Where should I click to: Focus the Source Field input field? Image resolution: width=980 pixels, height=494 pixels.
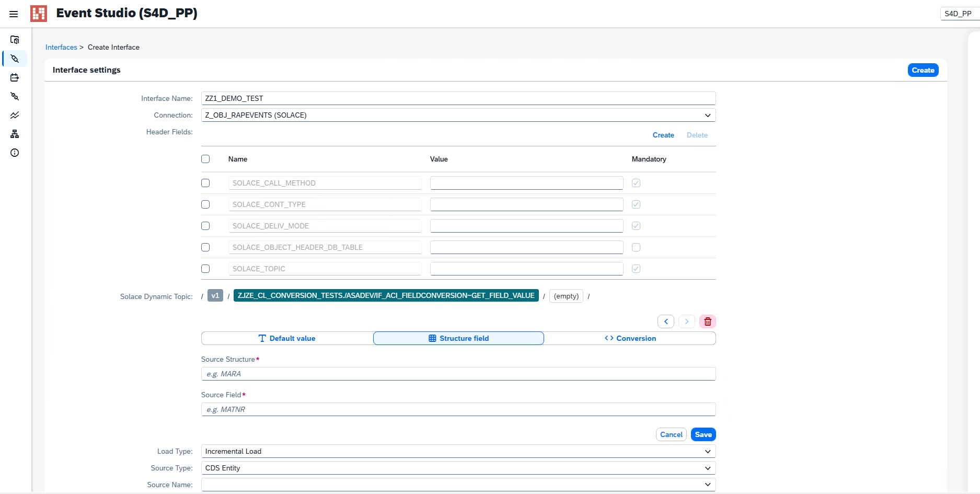coord(458,409)
